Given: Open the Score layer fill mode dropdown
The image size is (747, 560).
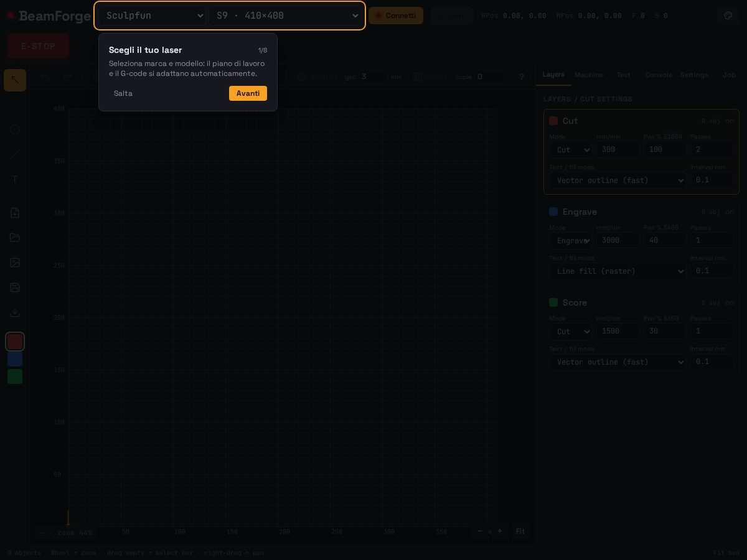Looking at the screenshot, I should [x=618, y=362].
